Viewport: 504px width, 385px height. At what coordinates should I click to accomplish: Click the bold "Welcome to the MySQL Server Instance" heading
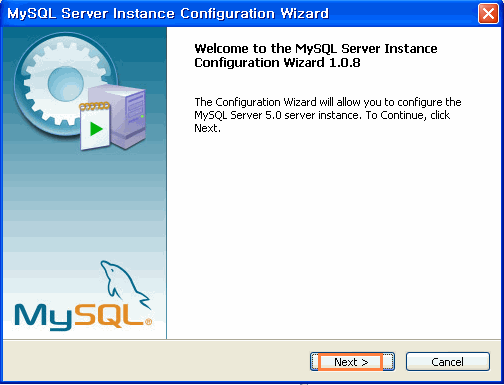pyautogui.click(x=316, y=49)
